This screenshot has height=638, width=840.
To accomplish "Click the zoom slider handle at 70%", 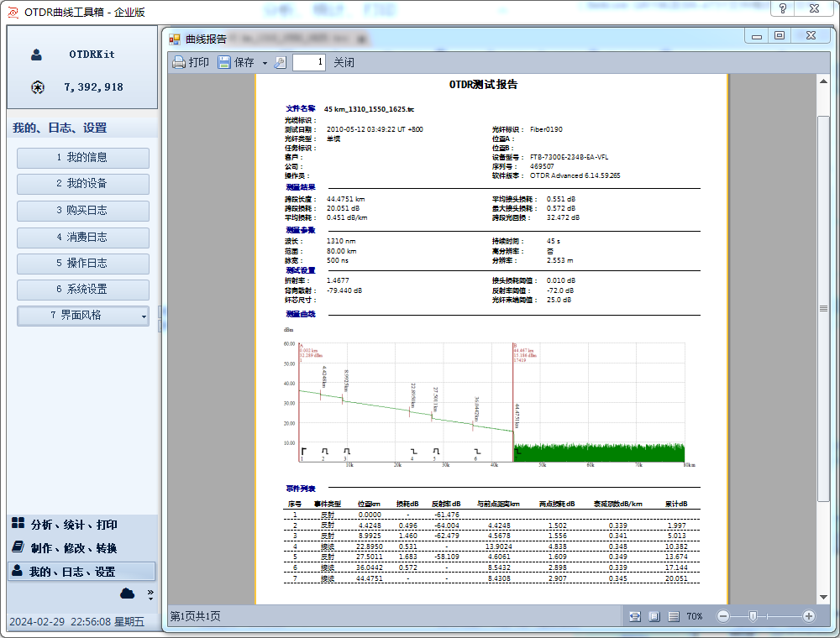I will click(x=753, y=616).
